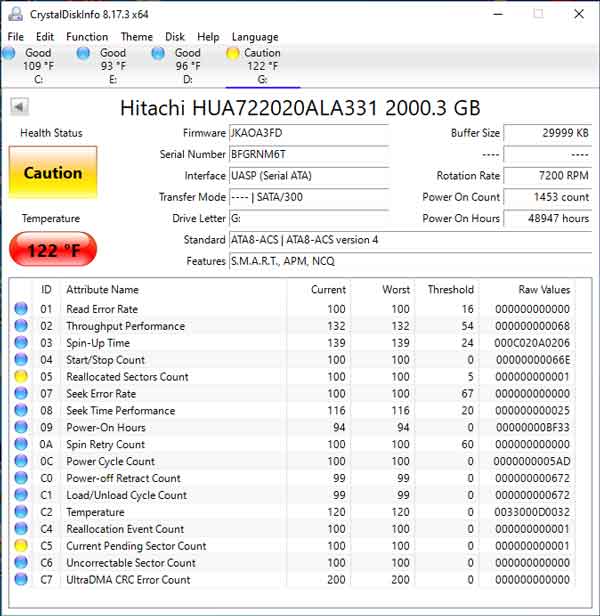Click the status orb for UltraDMA CRC Error Count
600x616 pixels.
pos(21,579)
